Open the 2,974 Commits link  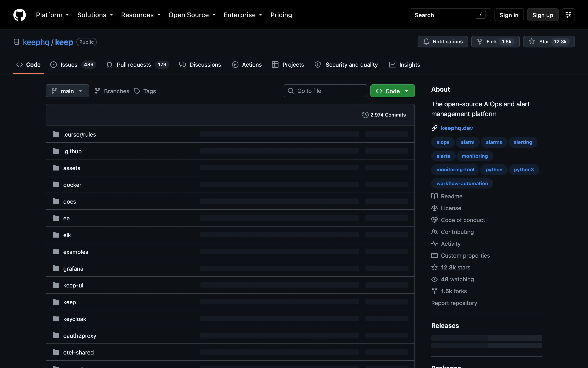[x=384, y=115]
